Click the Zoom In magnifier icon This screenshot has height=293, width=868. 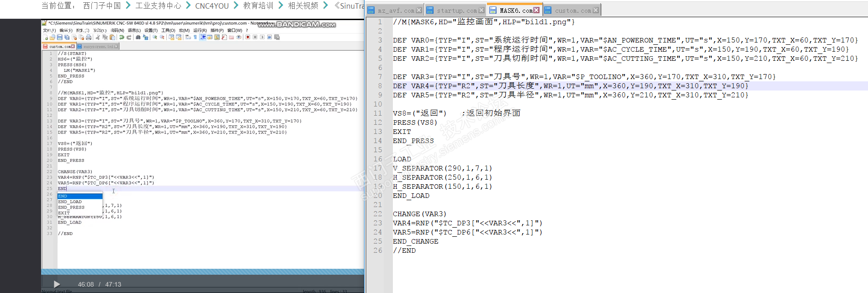[x=155, y=37]
